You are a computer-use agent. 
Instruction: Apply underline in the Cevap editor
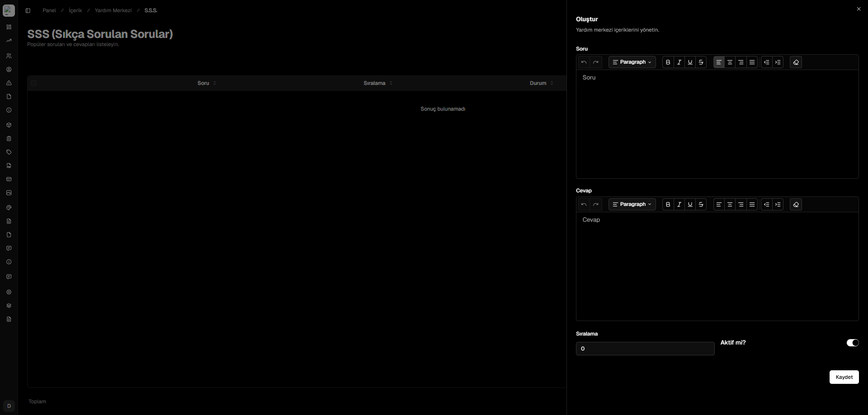(690, 205)
